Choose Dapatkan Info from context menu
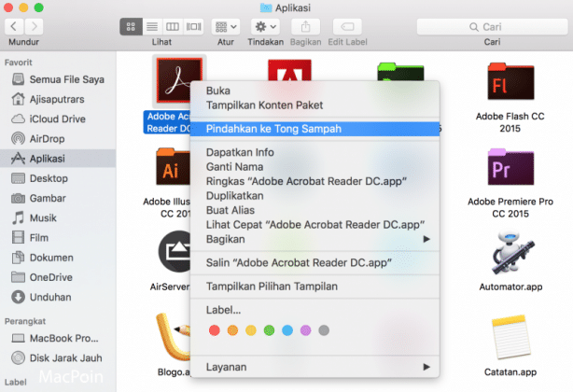Image resolution: width=573 pixels, height=392 pixels. click(x=315, y=152)
